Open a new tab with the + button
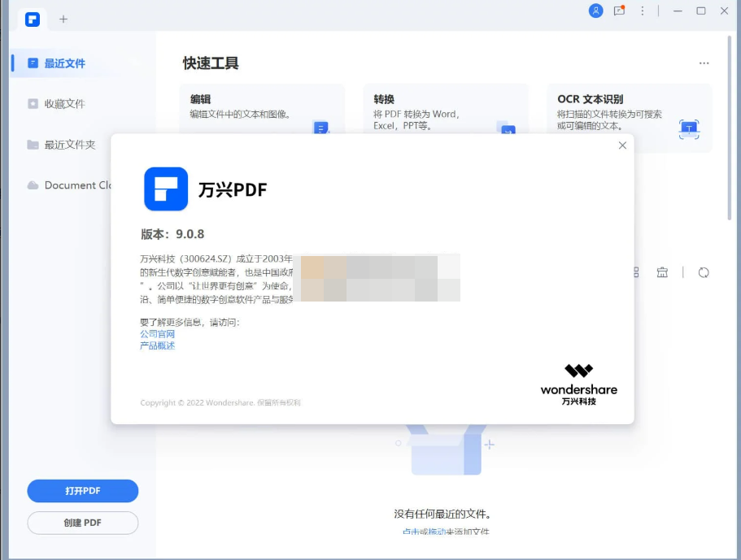Screen dimensions: 741x560 (x=63, y=19)
